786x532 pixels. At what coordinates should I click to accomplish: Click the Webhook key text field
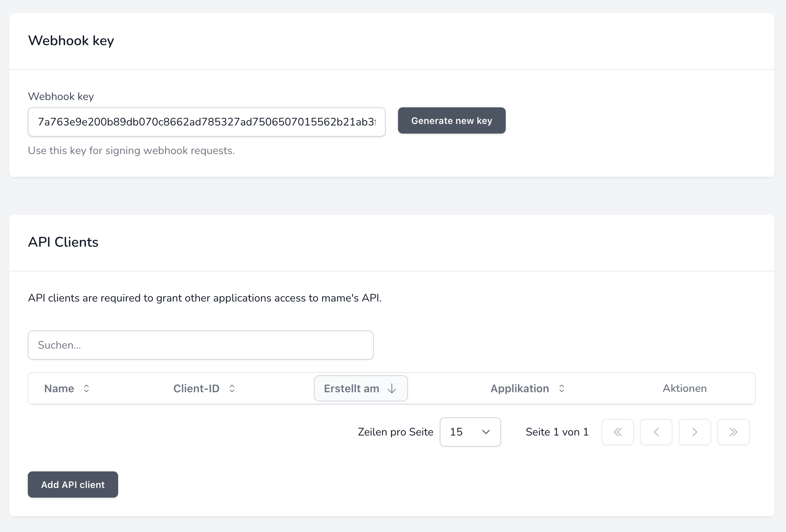[x=206, y=122]
